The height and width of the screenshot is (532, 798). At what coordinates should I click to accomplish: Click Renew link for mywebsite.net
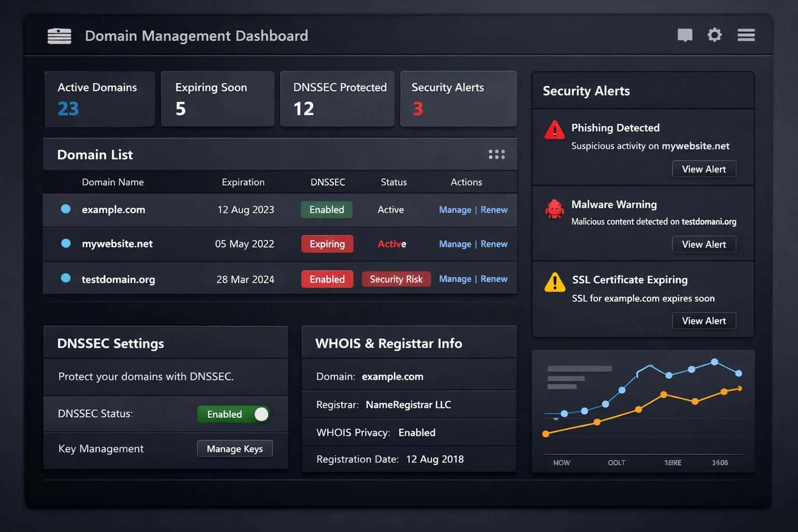tap(494, 244)
